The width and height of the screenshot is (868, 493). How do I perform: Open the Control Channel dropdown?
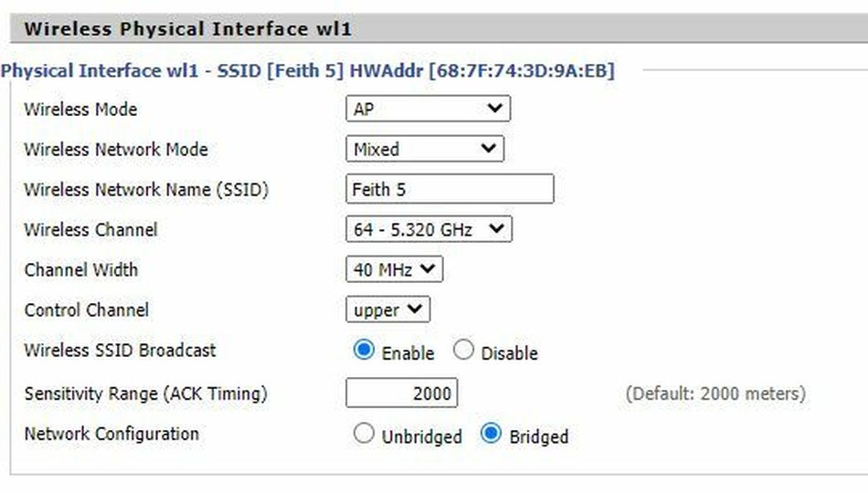coord(387,309)
